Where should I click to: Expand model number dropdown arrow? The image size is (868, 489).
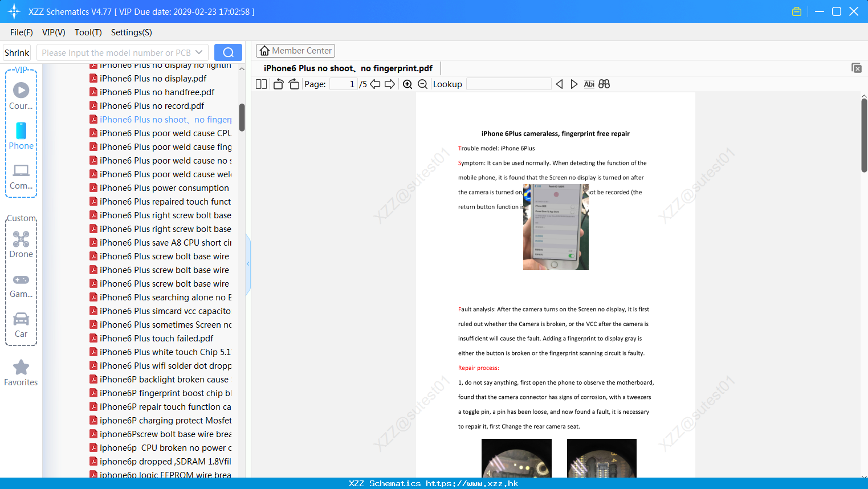click(x=199, y=52)
